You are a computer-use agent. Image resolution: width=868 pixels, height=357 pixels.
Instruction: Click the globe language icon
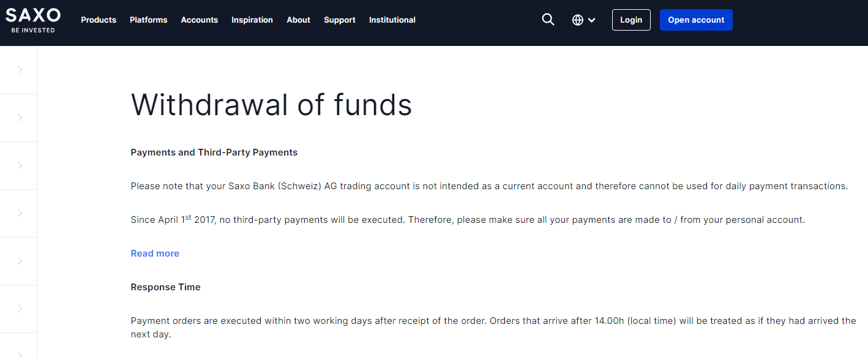577,20
